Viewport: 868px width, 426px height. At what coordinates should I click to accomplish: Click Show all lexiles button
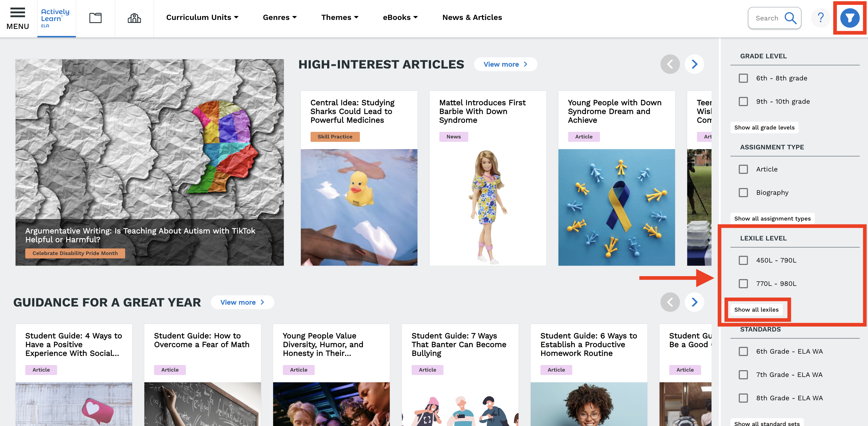756,310
